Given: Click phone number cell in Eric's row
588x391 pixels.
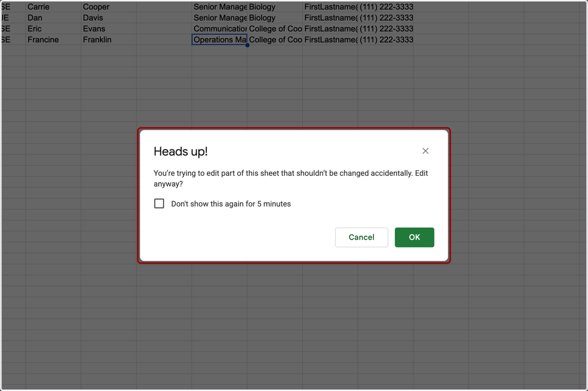Looking at the screenshot, I should tap(386, 28).
